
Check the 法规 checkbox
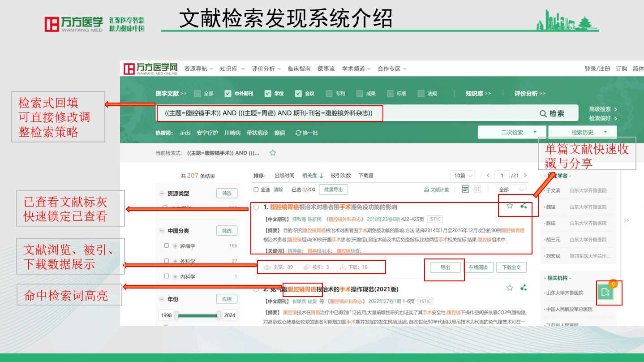click(x=421, y=94)
